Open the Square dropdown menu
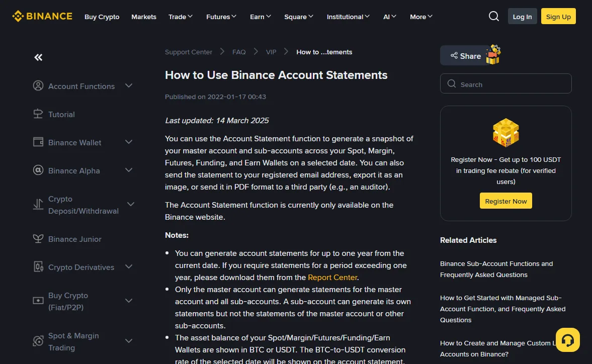Image resolution: width=592 pixels, height=364 pixels. [299, 17]
